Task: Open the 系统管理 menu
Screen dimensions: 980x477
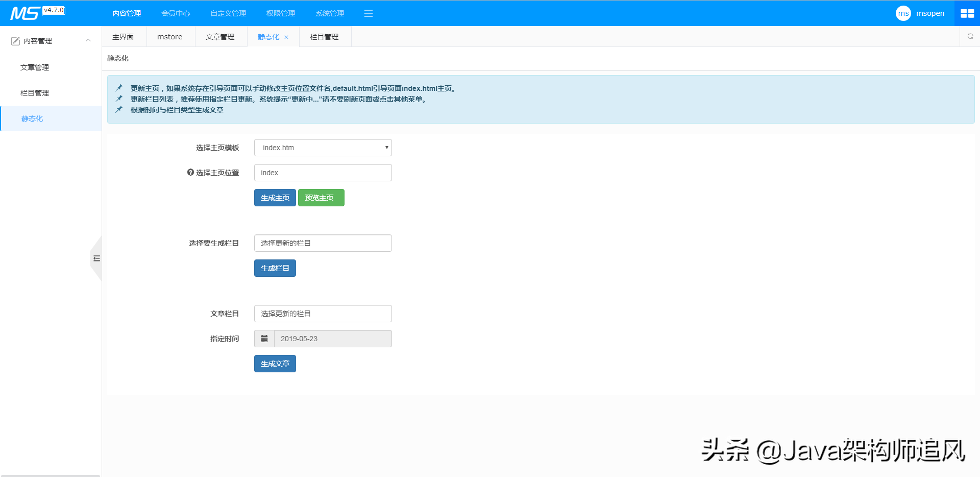Action: [329, 13]
